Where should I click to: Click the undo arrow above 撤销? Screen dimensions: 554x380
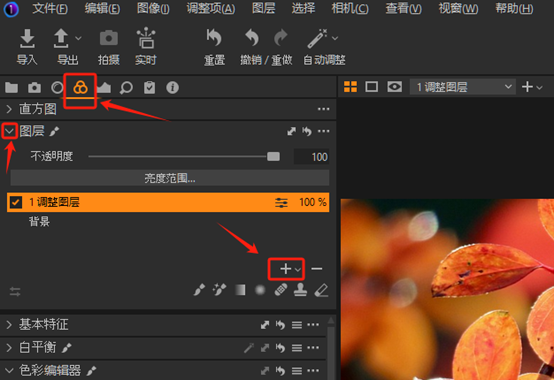[x=252, y=37]
